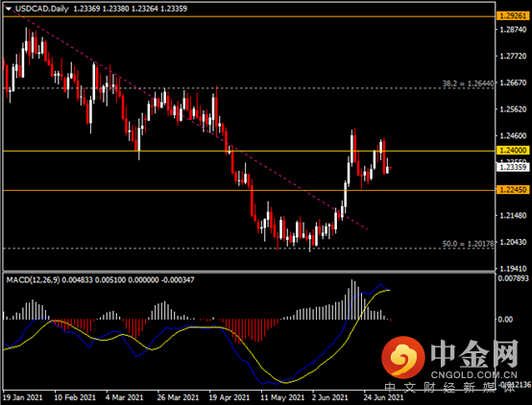The image size is (532, 405).
Task: Click the 10 Feb 2021 date marker
Action: pos(75,397)
